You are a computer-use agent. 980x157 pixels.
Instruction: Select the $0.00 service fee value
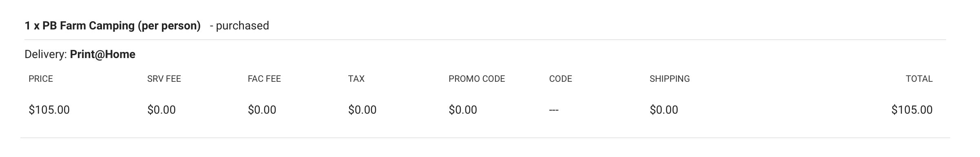[x=161, y=110]
